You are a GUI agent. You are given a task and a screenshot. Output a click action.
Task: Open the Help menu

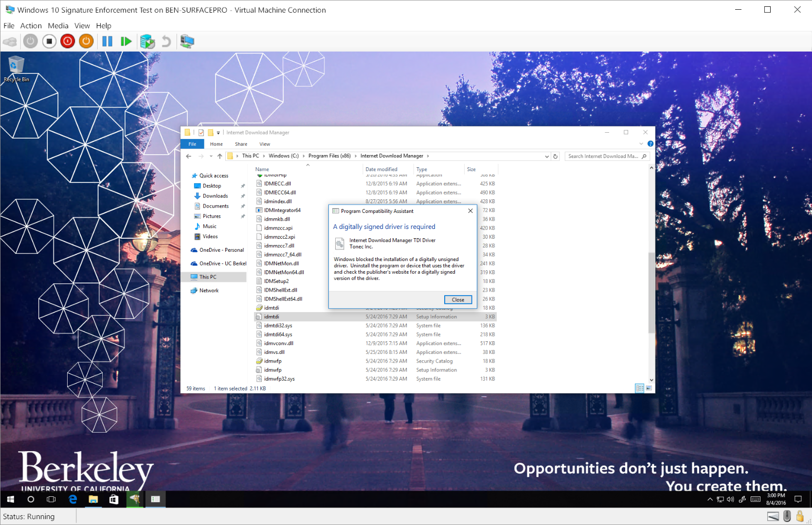coord(103,26)
